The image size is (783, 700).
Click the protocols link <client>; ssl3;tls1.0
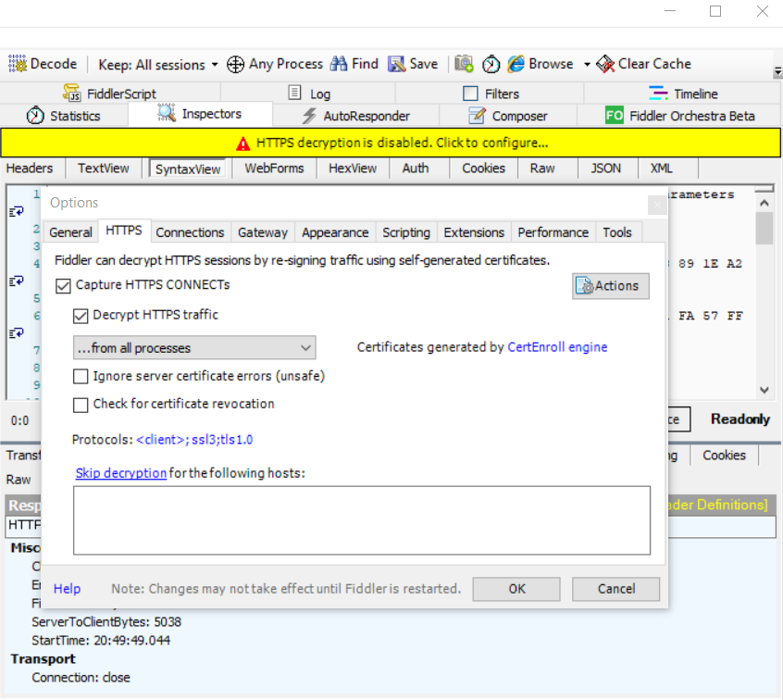coord(194,440)
